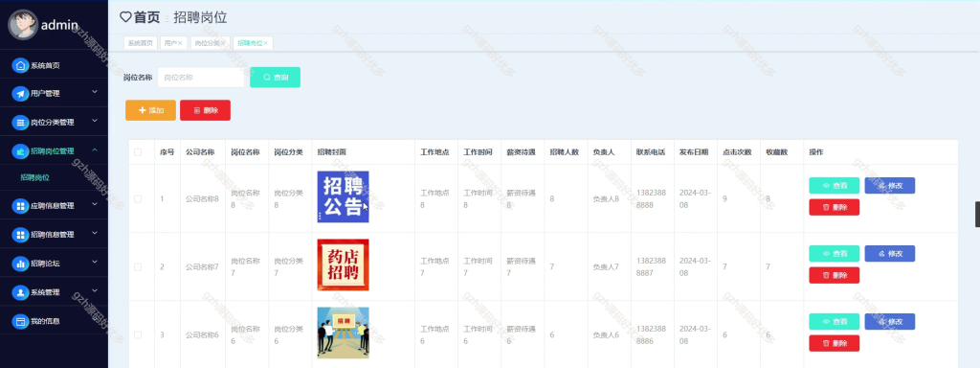Click 首页 breadcrumb link
Screen dimensions: 980x368
[146, 17]
